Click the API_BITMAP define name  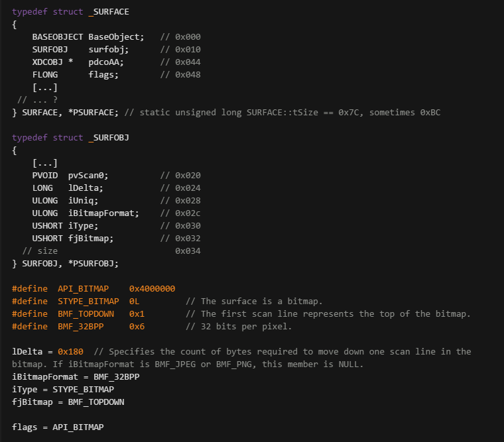[x=84, y=289]
